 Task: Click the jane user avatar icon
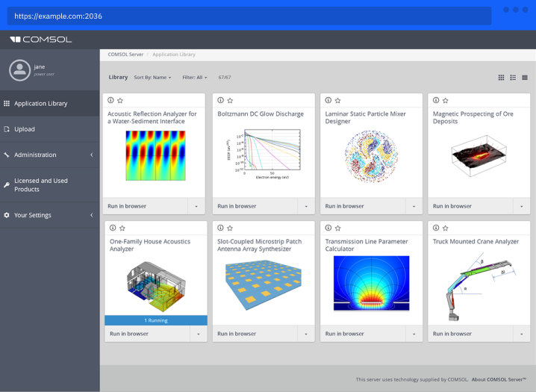19,70
